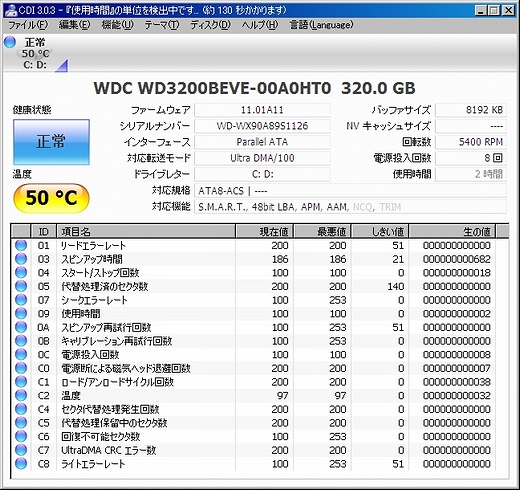Click threshold value 140
This screenshot has width=520, height=490.
pyautogui.click(x=396, y=287)
